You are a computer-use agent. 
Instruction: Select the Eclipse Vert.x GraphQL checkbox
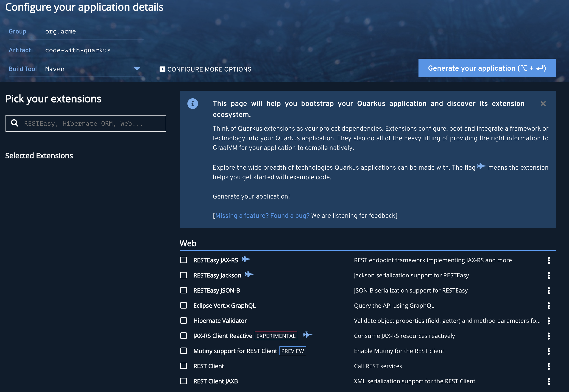coord(183,305)
